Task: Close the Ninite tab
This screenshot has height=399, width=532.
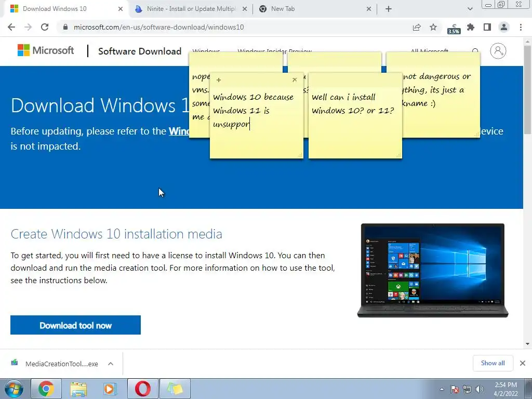Action: point(245,9)
